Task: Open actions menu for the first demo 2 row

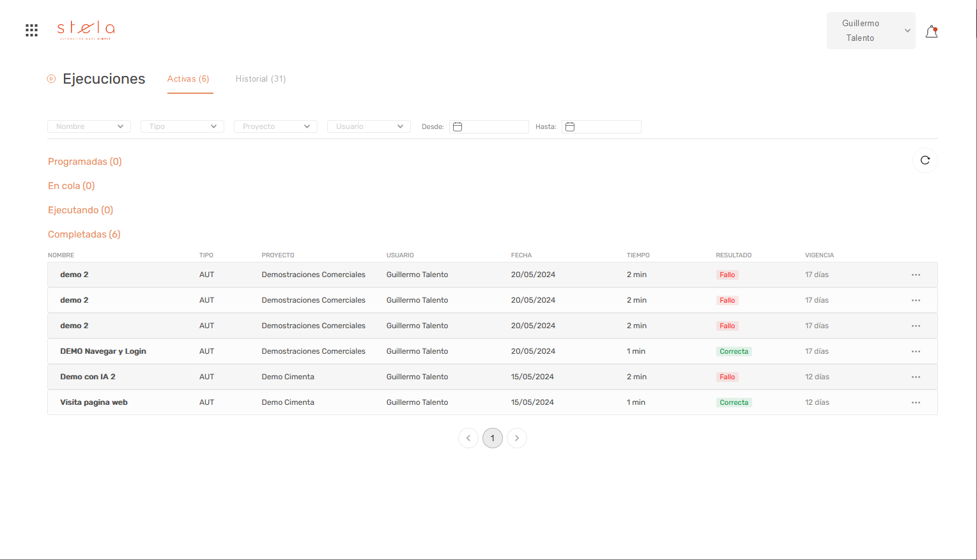Action: [916, 275]
